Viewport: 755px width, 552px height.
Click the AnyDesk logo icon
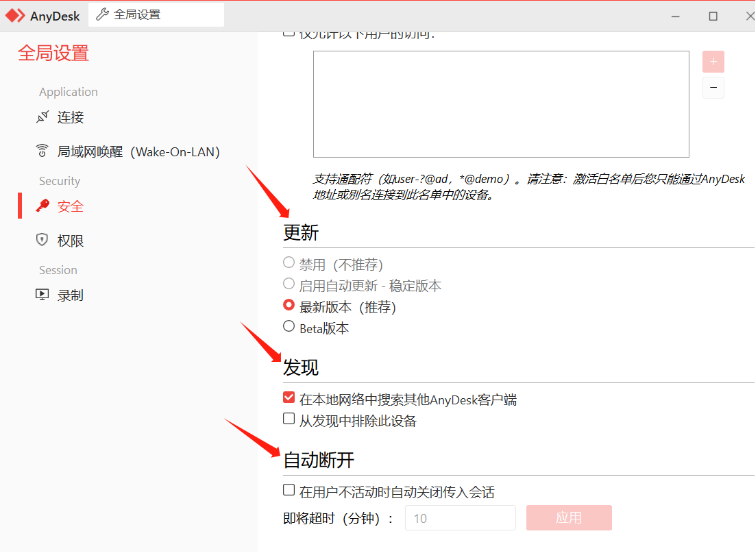coord(15,16)
